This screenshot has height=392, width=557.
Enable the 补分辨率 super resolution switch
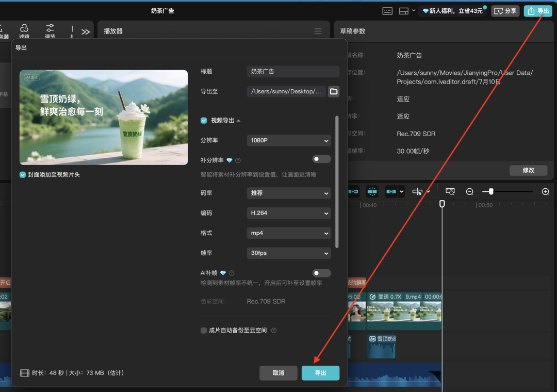[x=321, y=159]
